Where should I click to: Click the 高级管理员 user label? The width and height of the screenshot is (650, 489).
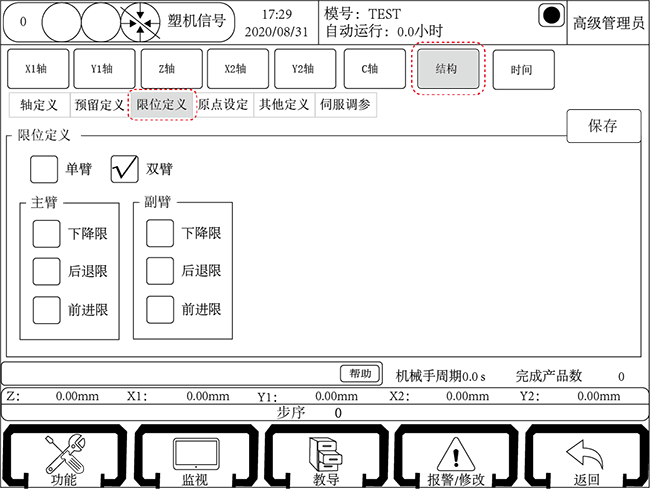(x=608, y=22)
